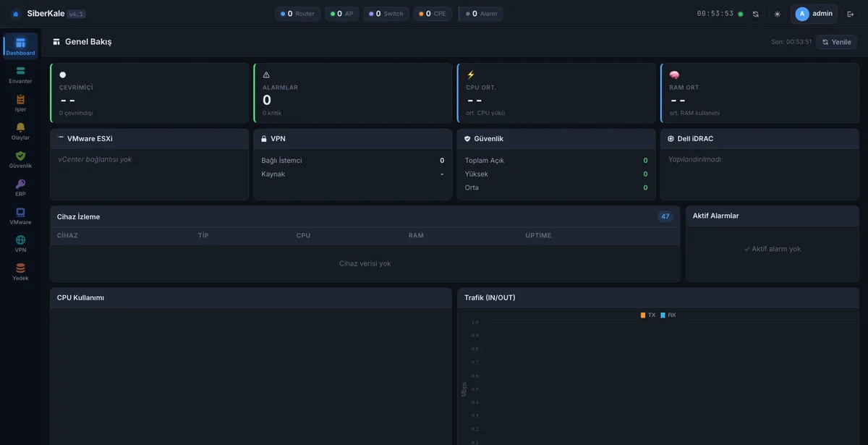Toggle the RX series in traffic legend
Viewport: 868px width, 445px height.
pyautogui.click(x=668, y=315)
